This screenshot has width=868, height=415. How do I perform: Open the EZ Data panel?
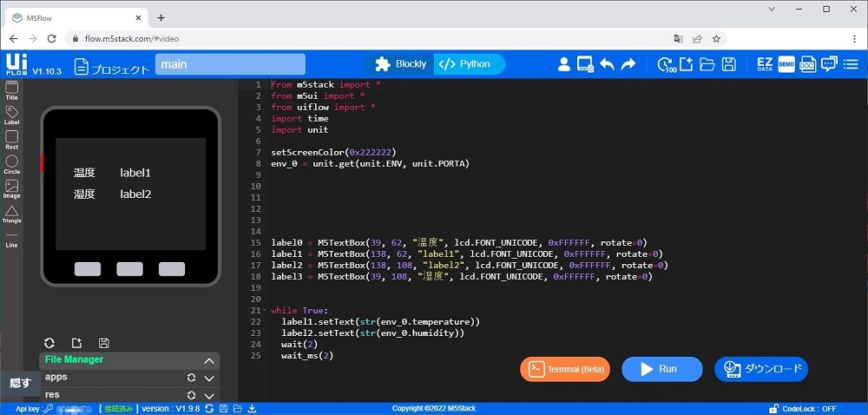tap(765, 64)
